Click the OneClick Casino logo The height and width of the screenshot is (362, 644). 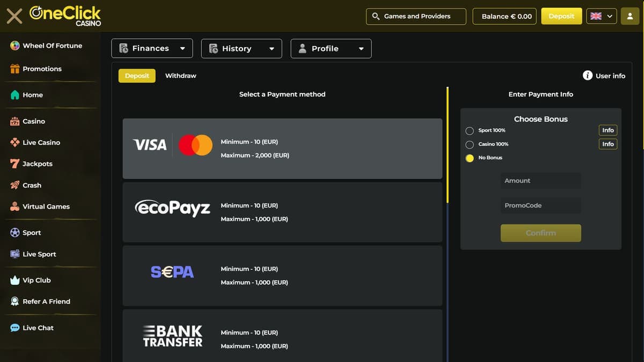tap(65, 16)
